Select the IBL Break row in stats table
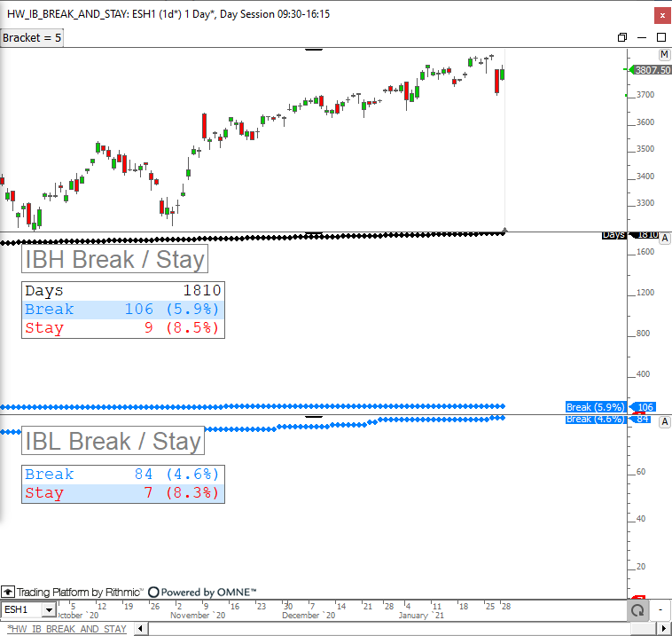 (x=122, y=475)
